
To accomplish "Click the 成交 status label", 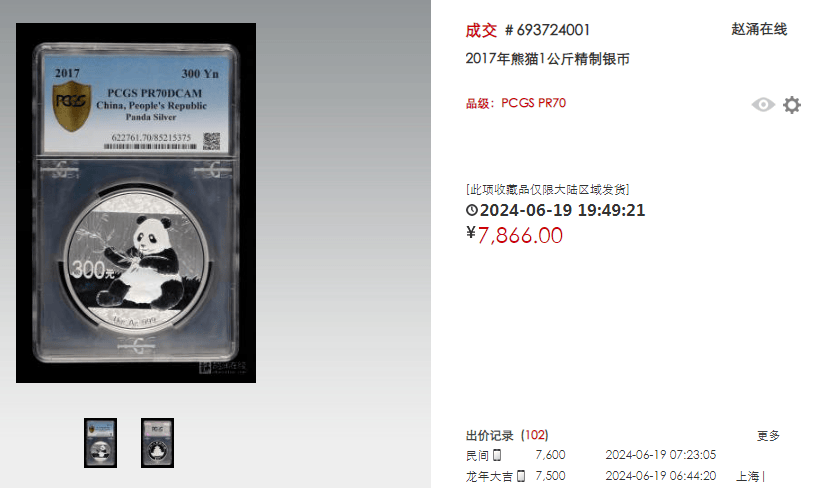I will pos(481,30).
